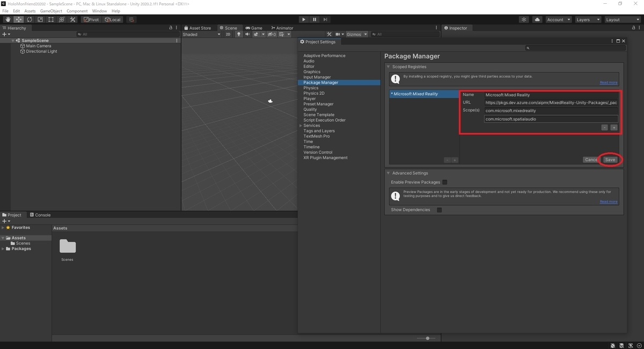Image resolution: width=644 pixels, height=349 pixels.
Task: Open Scenes folder thumbnail in Assets
Action: point(68,246)
